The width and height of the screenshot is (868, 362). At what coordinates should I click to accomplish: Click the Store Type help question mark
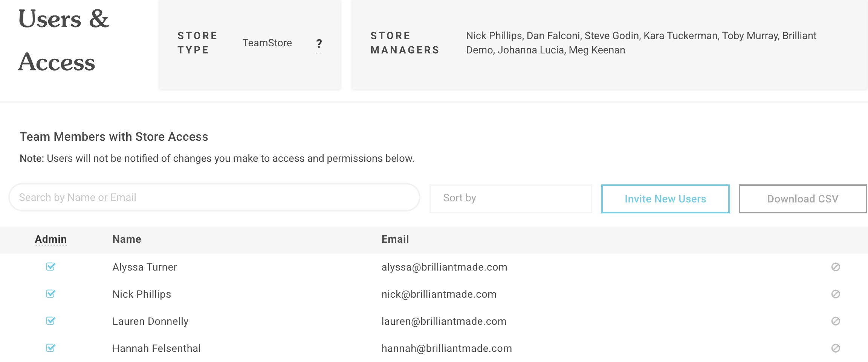point(319,44)
